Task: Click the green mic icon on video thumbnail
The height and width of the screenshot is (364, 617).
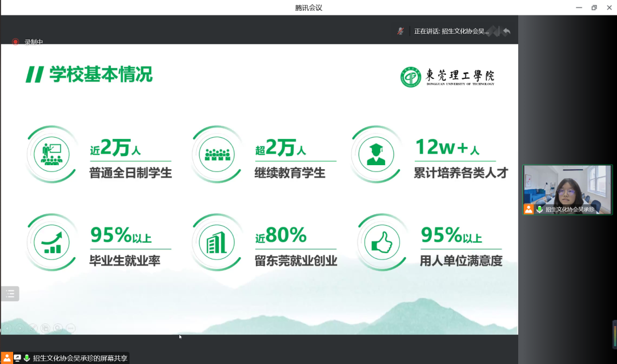Action: [x=539, y=210]
